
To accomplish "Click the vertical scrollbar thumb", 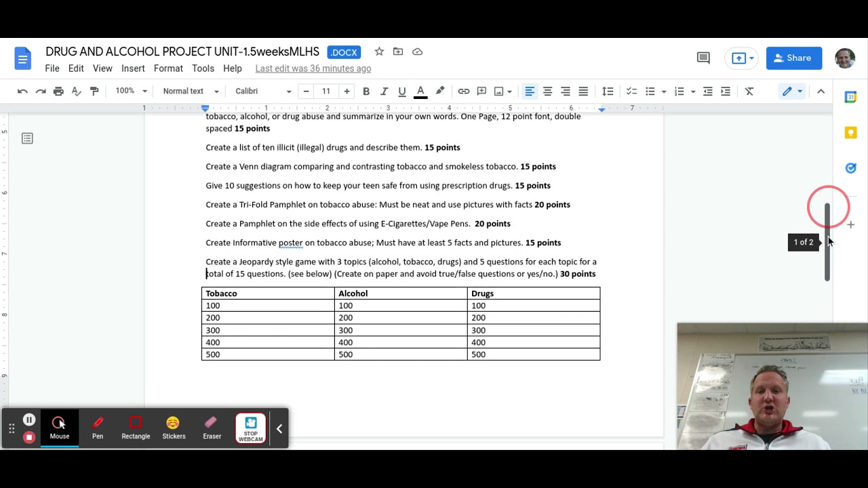I will click(x=827, y=241).
